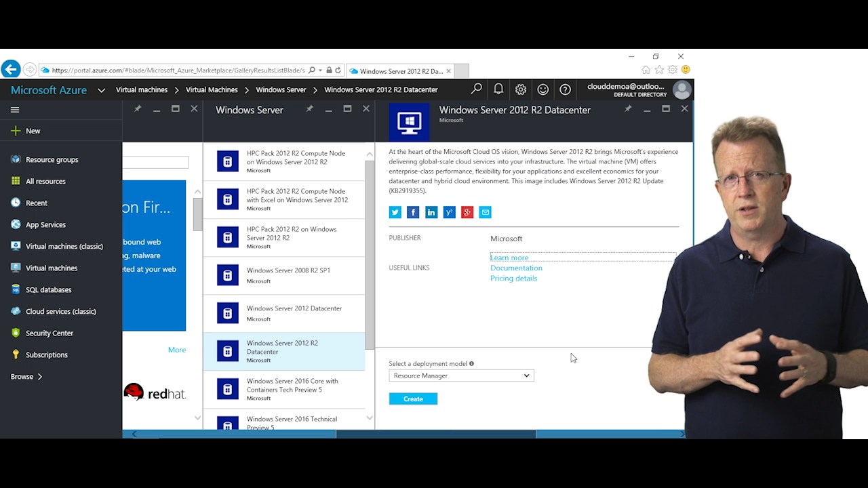Open Resource groups in sidebar
Viewport: 868px width, 488px height.
click(x=45, y=159)
